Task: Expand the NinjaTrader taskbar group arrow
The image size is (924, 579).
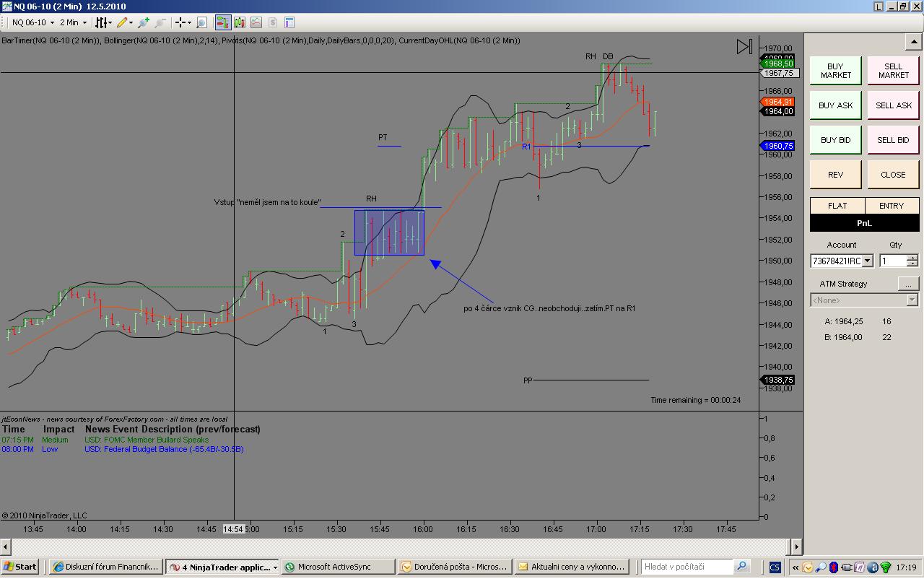Action: point(275,567)
